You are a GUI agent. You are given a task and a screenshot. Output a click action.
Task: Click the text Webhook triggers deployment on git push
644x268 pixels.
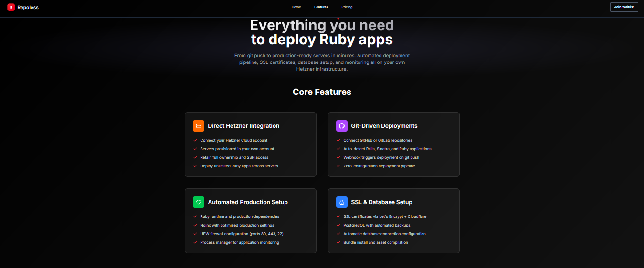click(x=381, y=157)
